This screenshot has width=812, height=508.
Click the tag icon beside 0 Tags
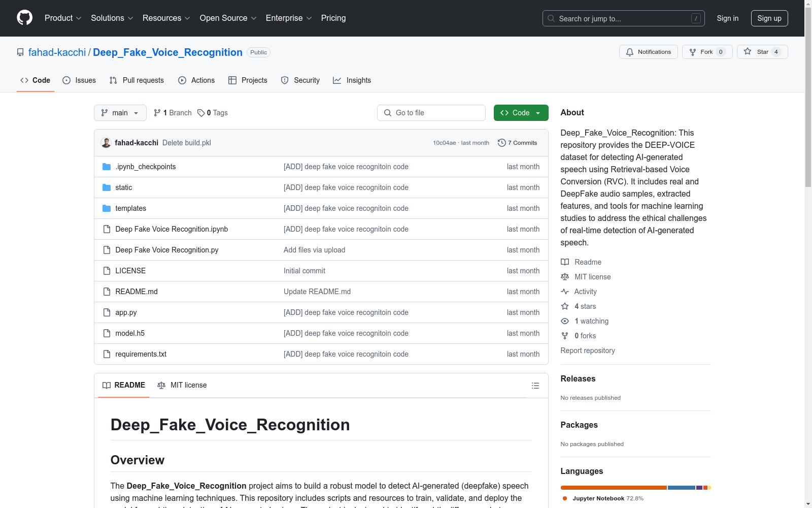201,113
